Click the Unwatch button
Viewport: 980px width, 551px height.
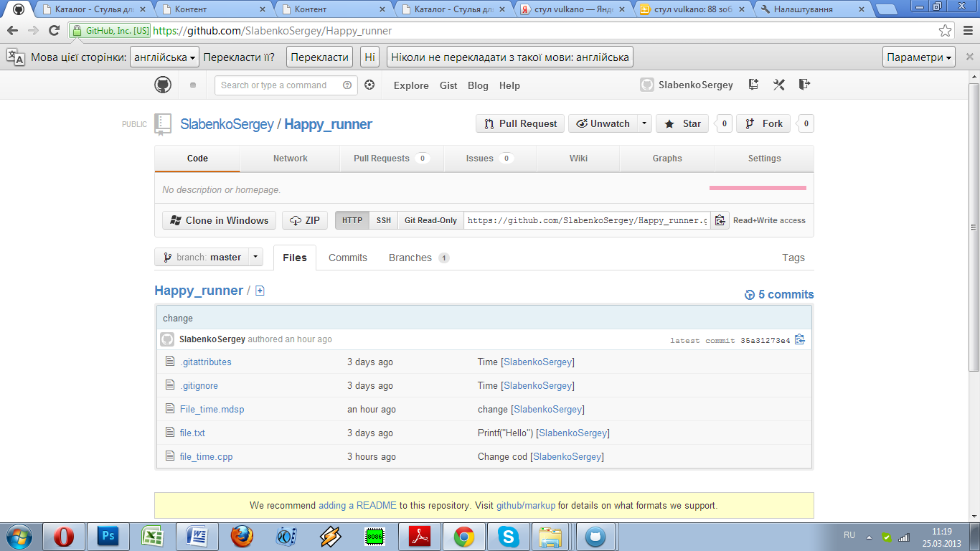603,123
